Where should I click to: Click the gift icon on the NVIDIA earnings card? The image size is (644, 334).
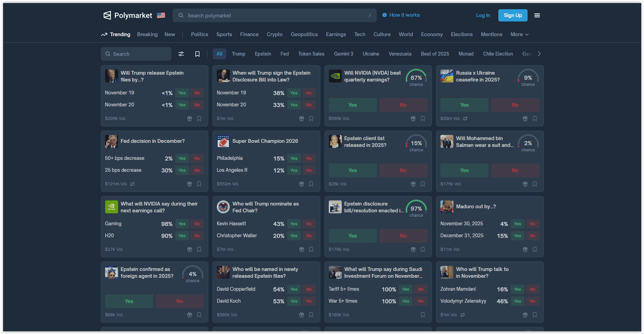[x=413, y=118]
